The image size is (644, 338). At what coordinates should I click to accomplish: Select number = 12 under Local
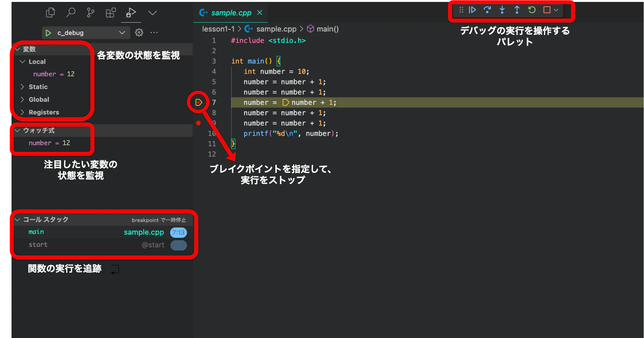54,74
